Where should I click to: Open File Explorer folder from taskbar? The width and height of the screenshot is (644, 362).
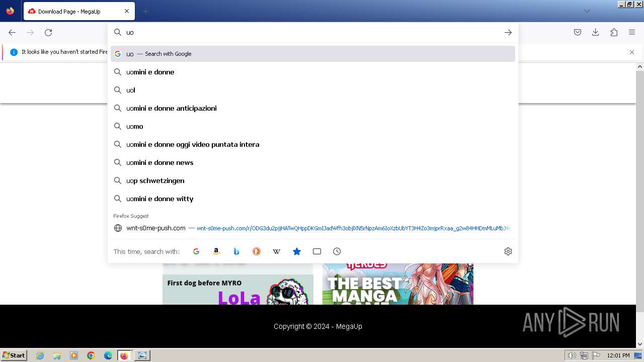click(57, 355)
